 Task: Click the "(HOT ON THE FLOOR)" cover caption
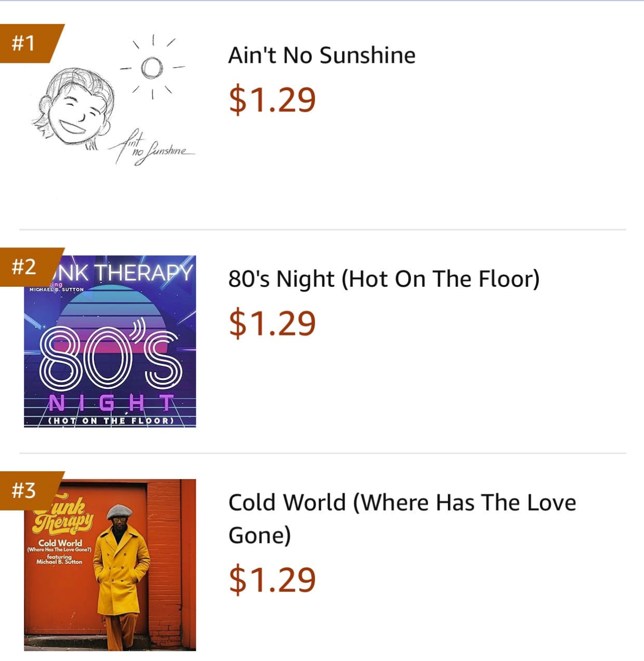111,421
